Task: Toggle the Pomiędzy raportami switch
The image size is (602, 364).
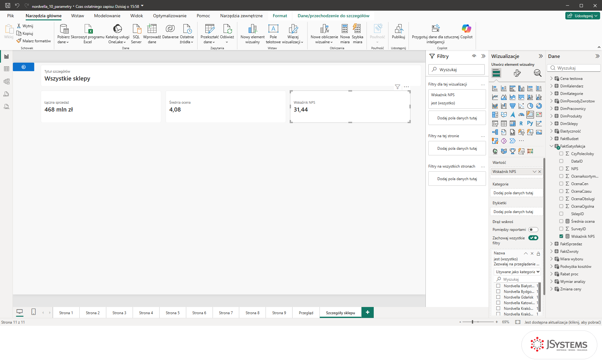Action: [533, 230]
